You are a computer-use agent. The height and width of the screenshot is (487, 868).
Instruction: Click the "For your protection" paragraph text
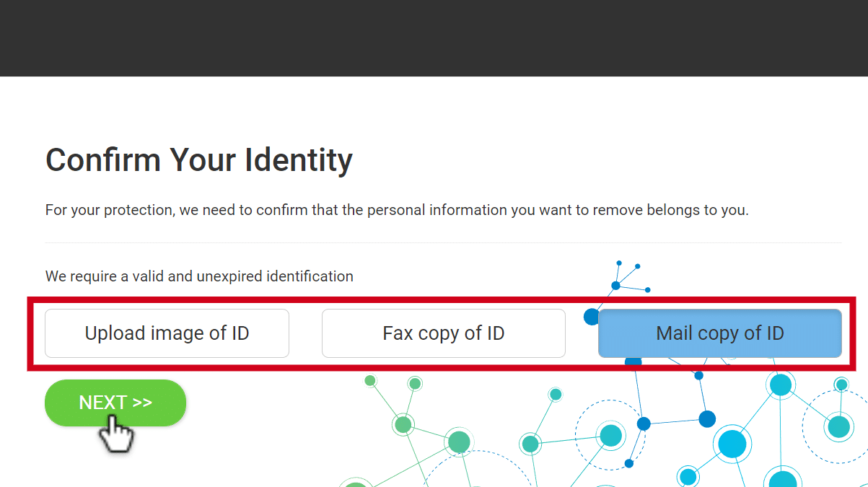(397, 211)
